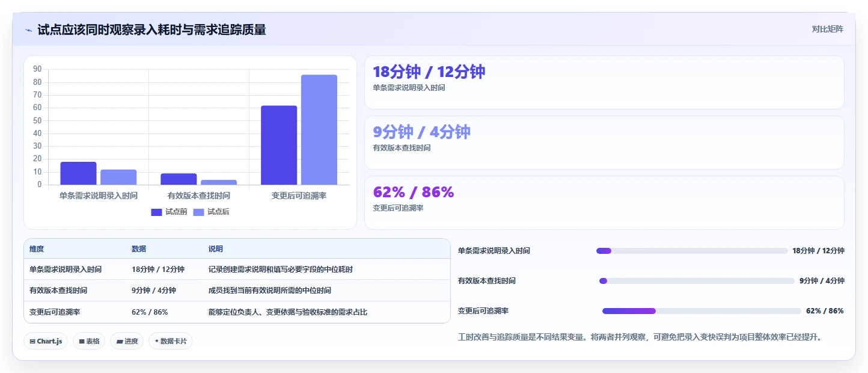This screenshot has height=373, width=868.
Task: Toggle the 试点后 legend swatch
Action: pyautogui.click(x=199, y=212)
